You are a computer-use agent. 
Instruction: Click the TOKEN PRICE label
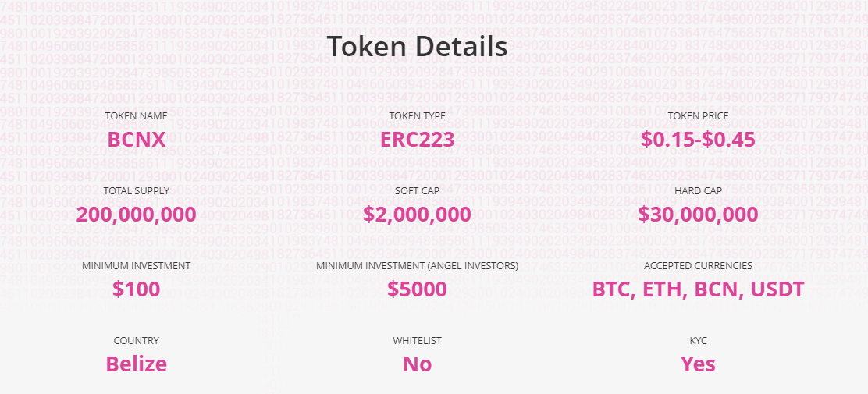698,116
